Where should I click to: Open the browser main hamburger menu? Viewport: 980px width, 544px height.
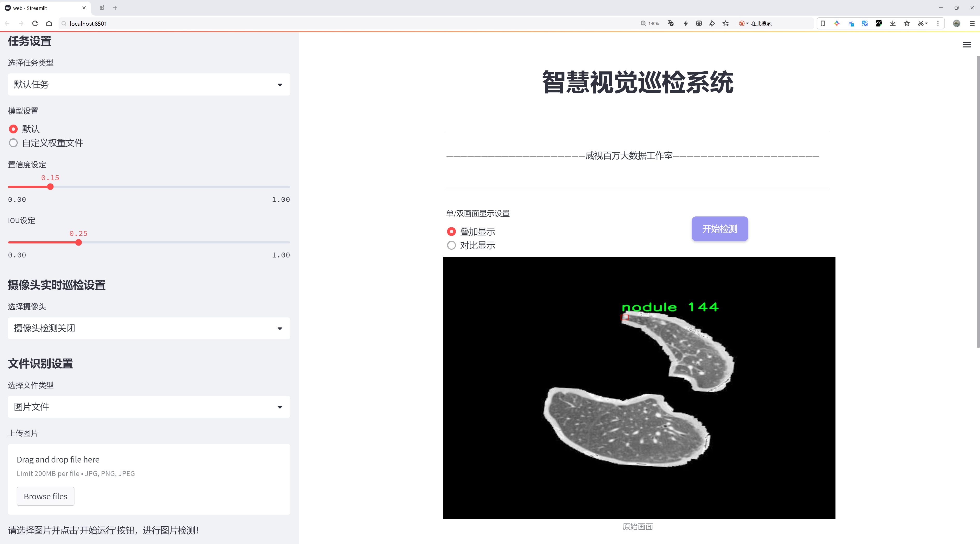[x=972, y=23]
